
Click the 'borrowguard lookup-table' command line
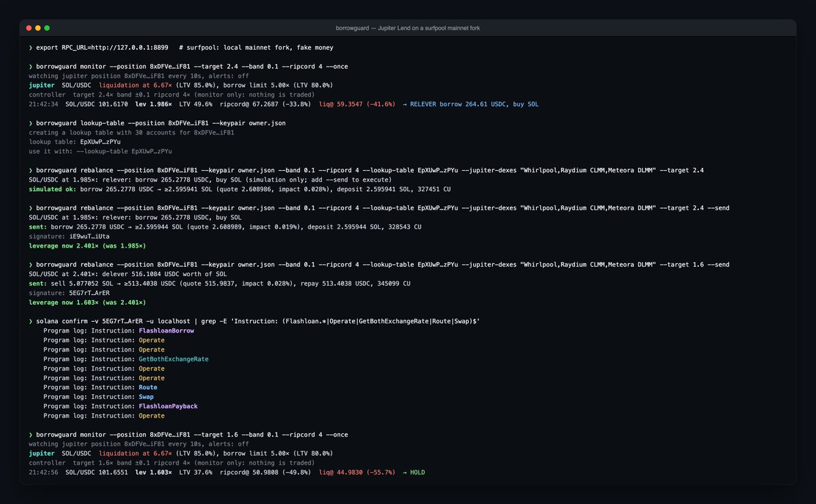coord(161,123)
